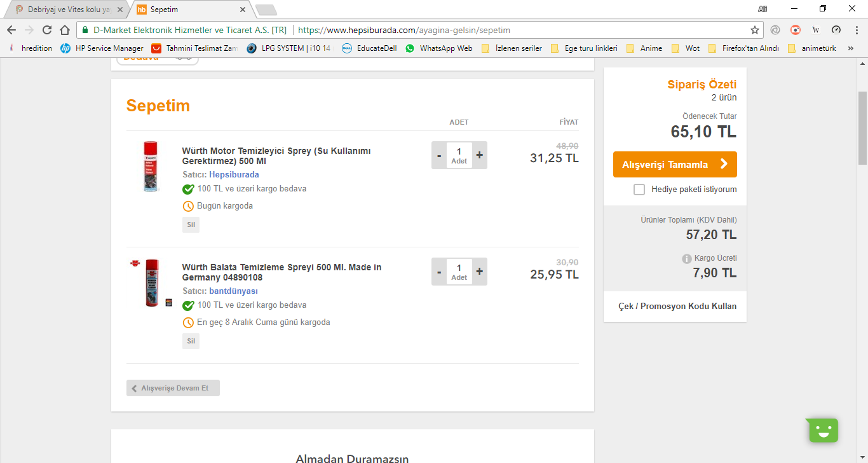Click the W extension icon
The image size is (868, 463).
(816, 30)
